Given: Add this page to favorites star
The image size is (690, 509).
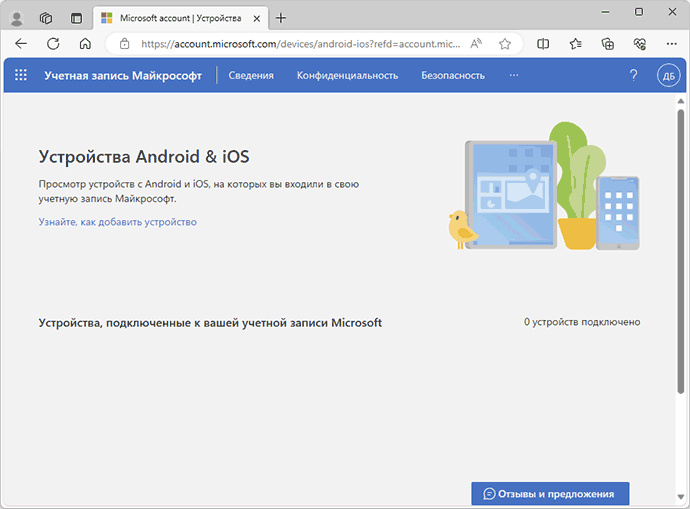Looking at the screenshot, I should 505,44.
